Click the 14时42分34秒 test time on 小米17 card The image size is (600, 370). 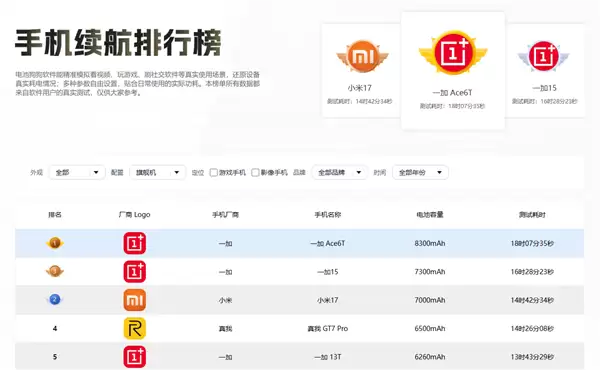(x=374, y=101)
